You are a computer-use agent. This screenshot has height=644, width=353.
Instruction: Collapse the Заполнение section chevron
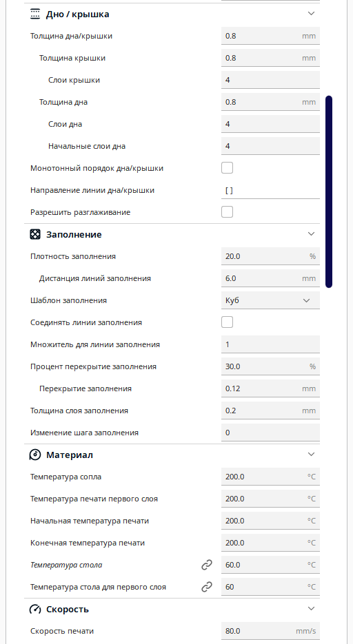[x=311, y=234]
